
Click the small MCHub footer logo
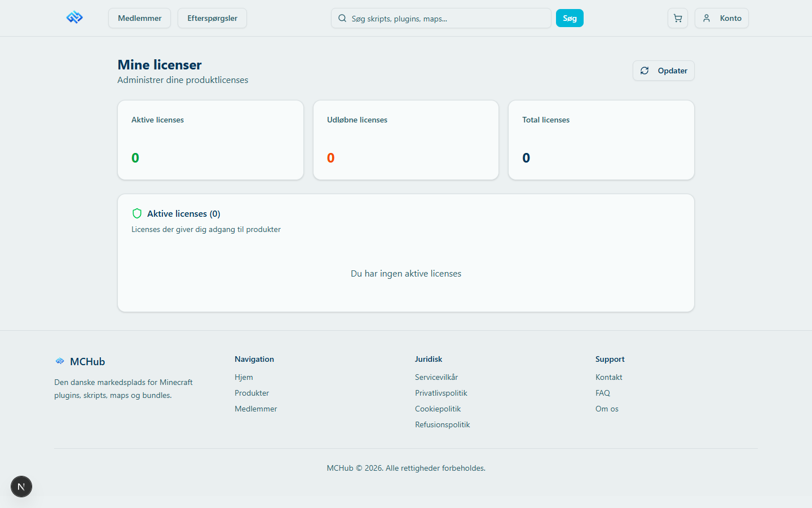coord(60,361)
